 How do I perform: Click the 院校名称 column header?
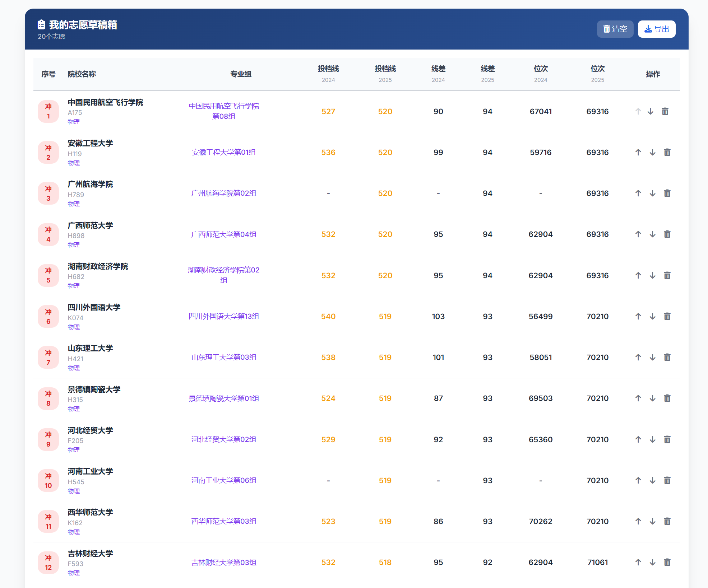point(82,74)
